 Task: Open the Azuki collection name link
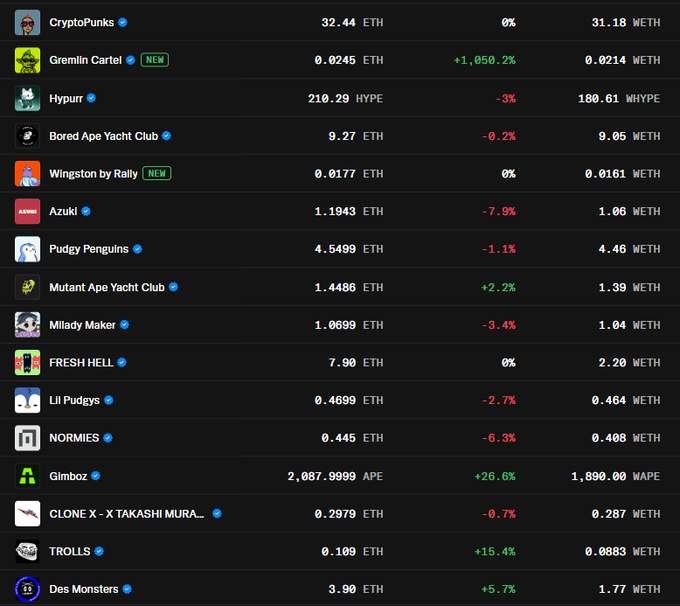[63, 211]
